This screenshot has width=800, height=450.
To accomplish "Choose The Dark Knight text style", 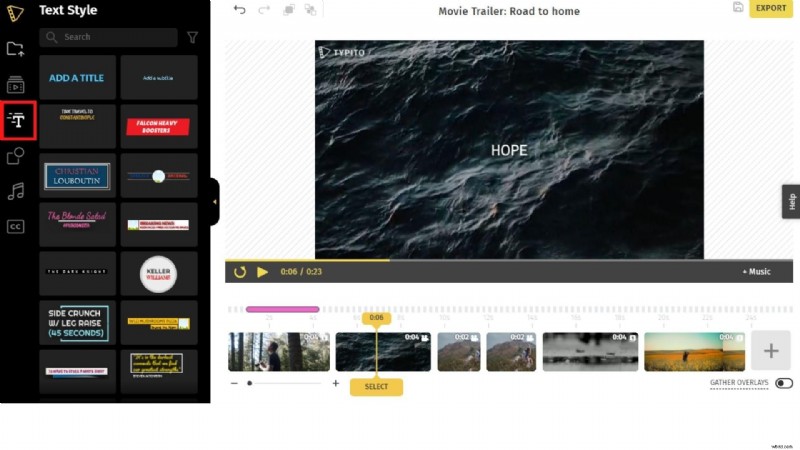I will 78,273.
